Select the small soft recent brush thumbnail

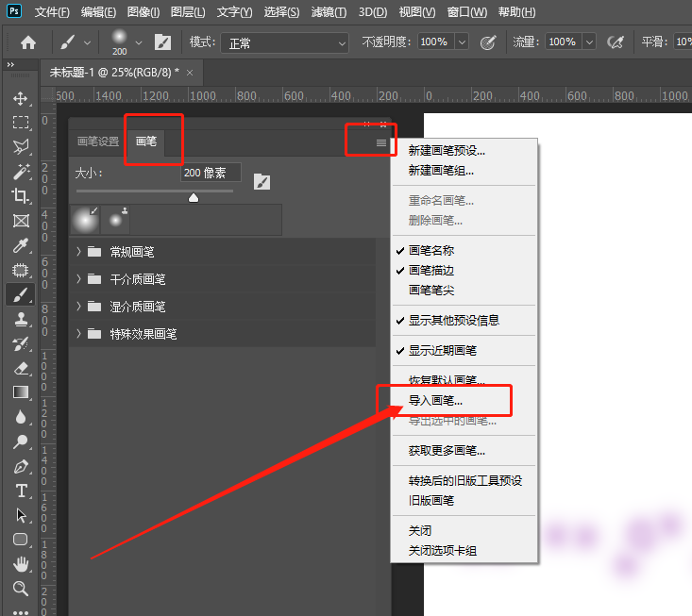pyautogui.click(x=115, y=219)
